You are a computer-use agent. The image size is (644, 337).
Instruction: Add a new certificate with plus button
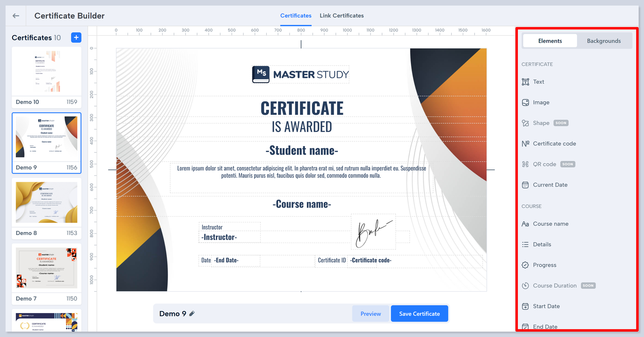76,37
